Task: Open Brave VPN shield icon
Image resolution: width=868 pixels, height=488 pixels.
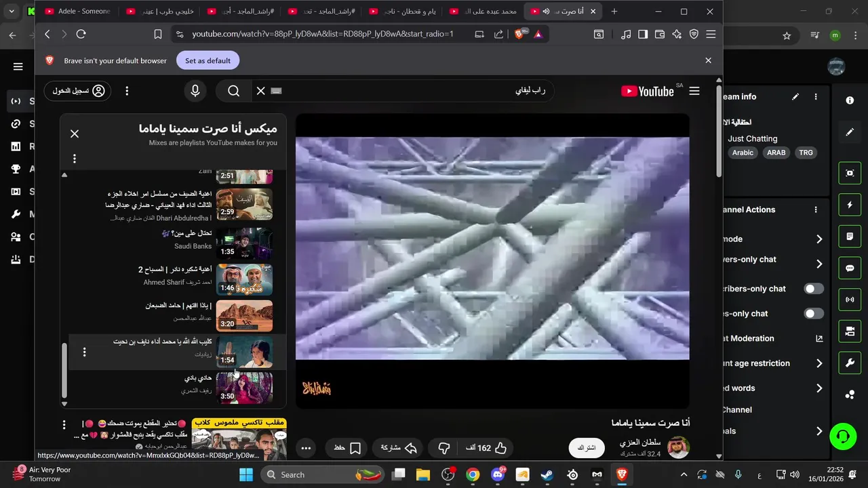Action: (x=694, y=34)
